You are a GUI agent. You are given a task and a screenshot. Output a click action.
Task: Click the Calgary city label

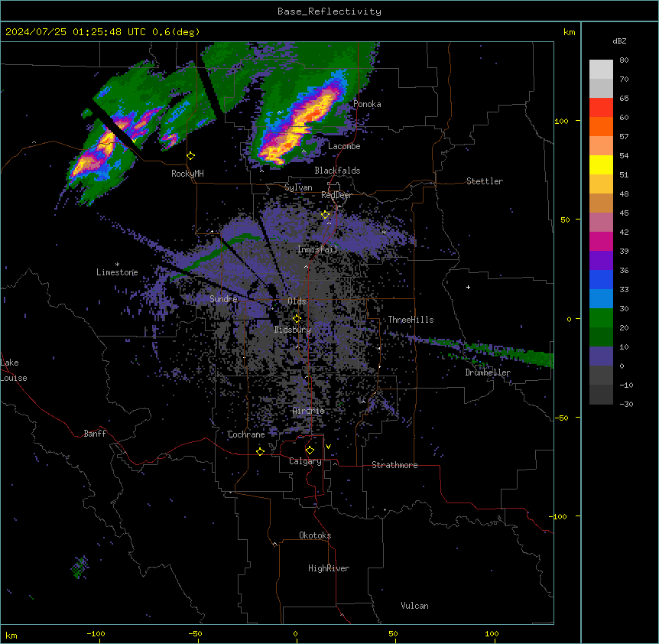point(305,461)
